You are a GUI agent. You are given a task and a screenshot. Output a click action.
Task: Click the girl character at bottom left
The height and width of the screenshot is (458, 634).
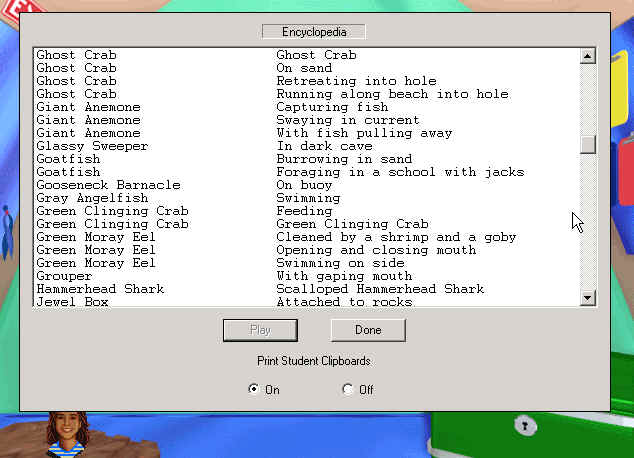point(68,435)
